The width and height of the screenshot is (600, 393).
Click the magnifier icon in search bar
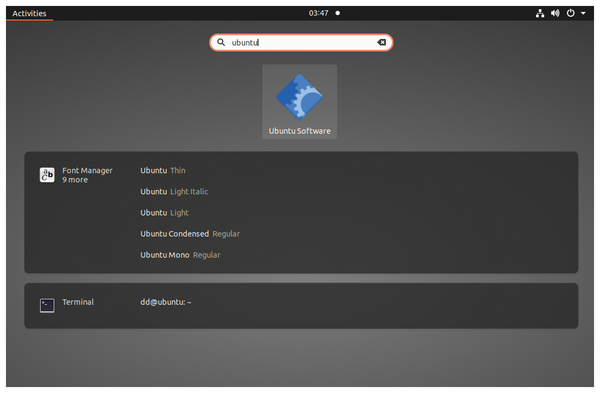[x=221, y=42]
